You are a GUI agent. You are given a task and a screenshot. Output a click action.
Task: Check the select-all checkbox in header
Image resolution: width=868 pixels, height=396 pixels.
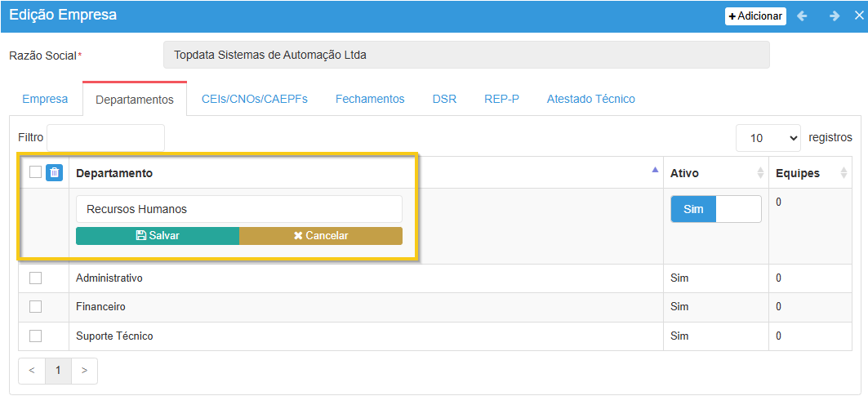click(35, 172)
